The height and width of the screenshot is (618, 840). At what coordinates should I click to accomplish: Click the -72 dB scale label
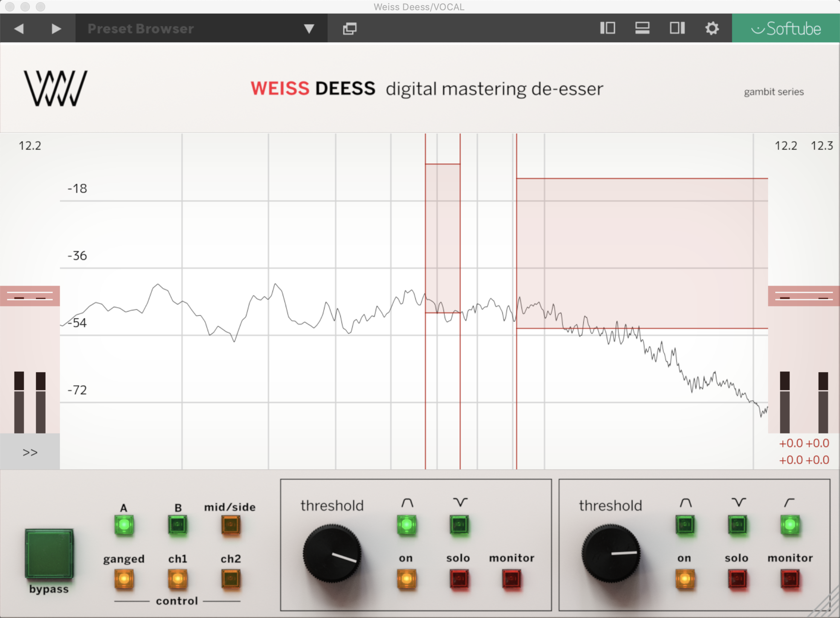(x=77, y=390)
